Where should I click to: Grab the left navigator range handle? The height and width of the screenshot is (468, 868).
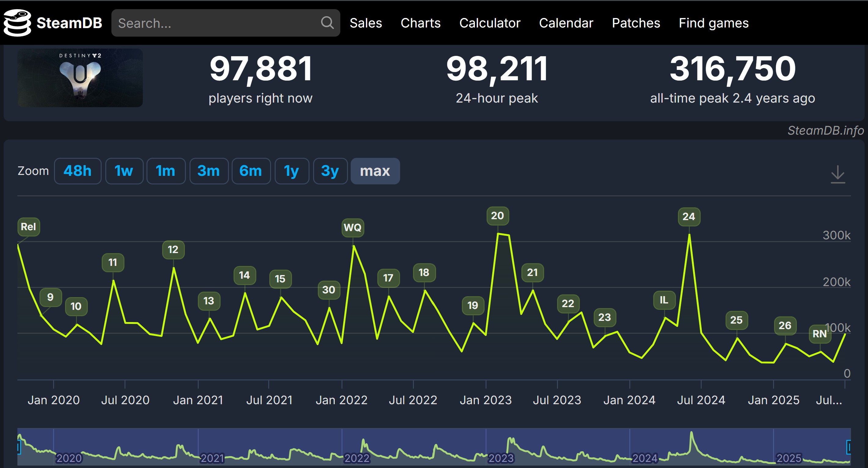(19, 447)
